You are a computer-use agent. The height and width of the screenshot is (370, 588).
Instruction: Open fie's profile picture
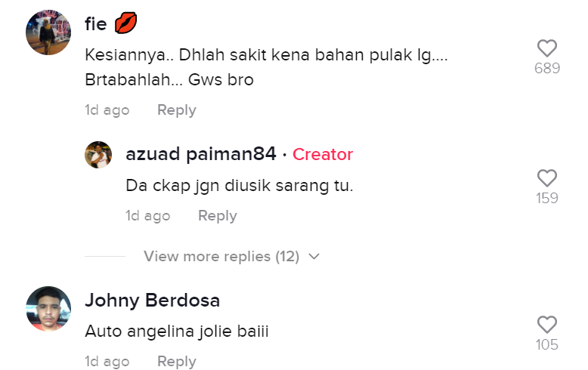48,32
